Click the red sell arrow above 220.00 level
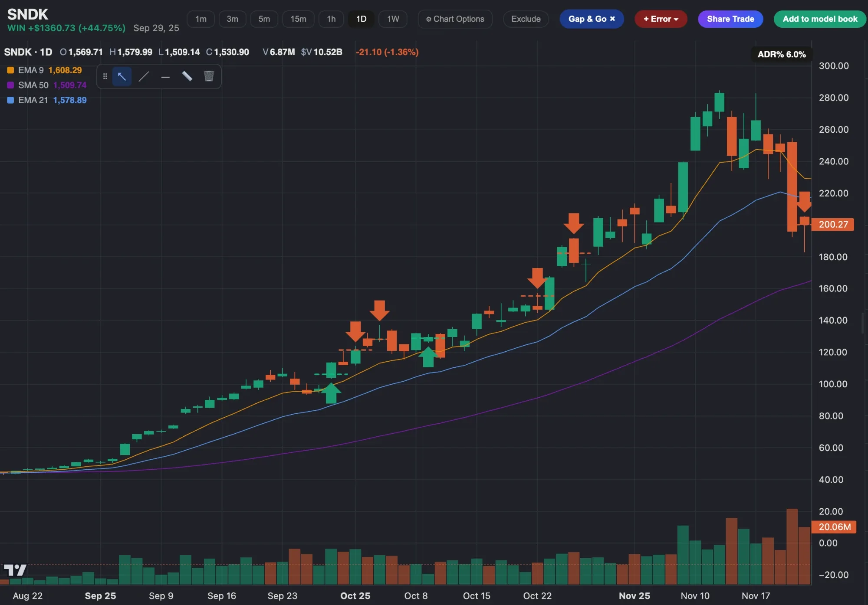Viewport: 868px width, 605px height. coord(804,202)
